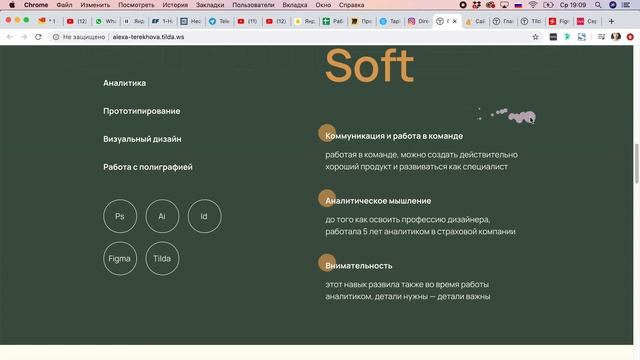This screenshot has height=360, width=640.
Task: Click the Tilda circle icon
Action: (162, 258)
